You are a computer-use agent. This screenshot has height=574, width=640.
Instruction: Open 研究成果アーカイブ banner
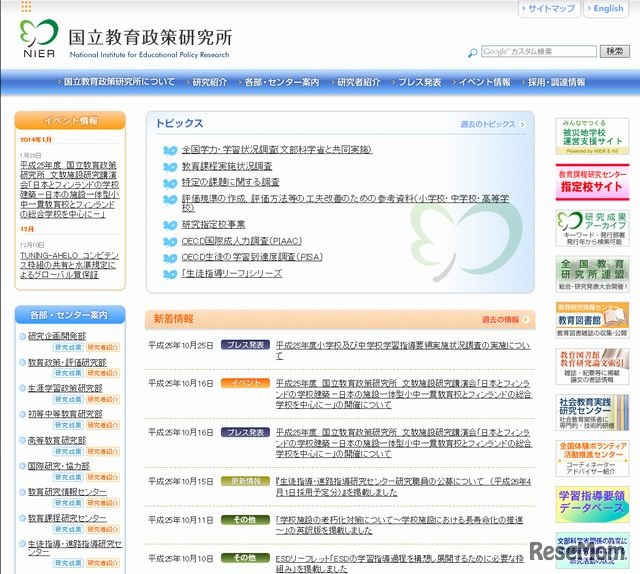592,228
